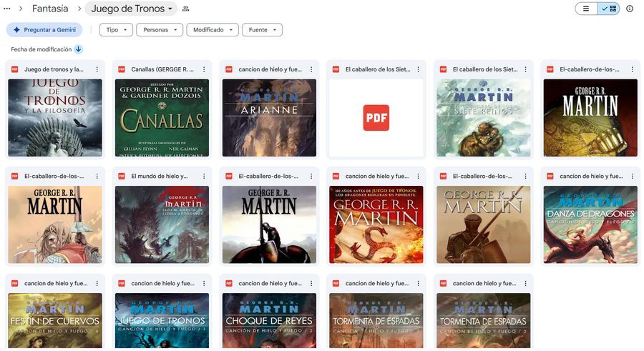The height and width of the screenshot is (351, 644).
Task: Open the Fuente filter dropdown
Action: coord(262,29)
